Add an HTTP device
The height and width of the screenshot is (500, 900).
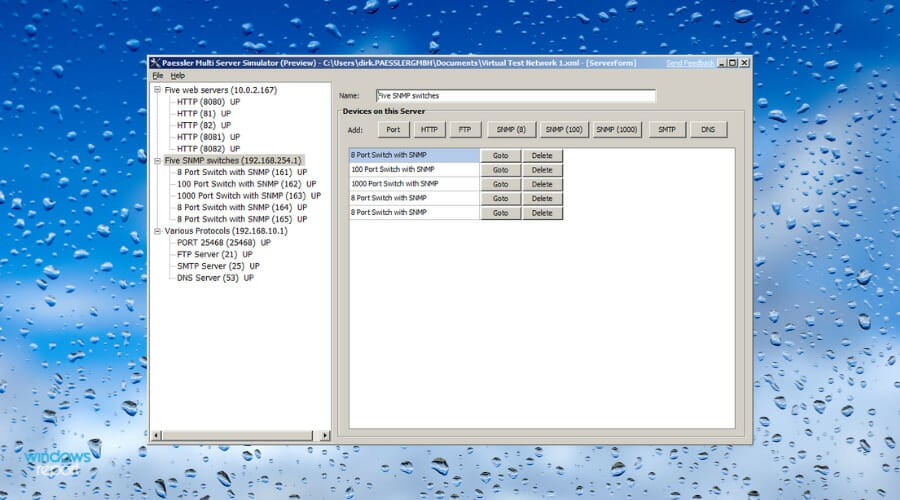coord(429,130)
